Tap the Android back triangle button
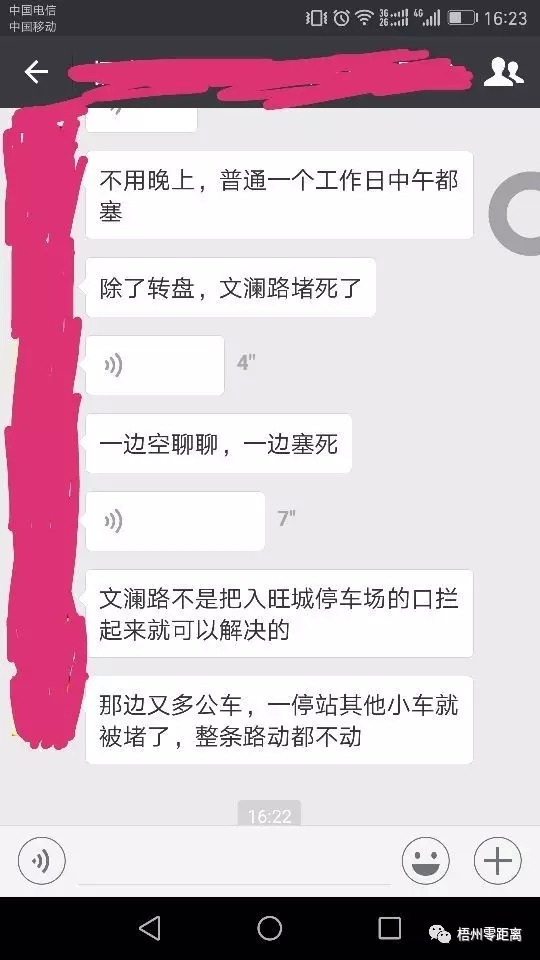The height and width of the screenshot is (960, 540). click(150, 928)
